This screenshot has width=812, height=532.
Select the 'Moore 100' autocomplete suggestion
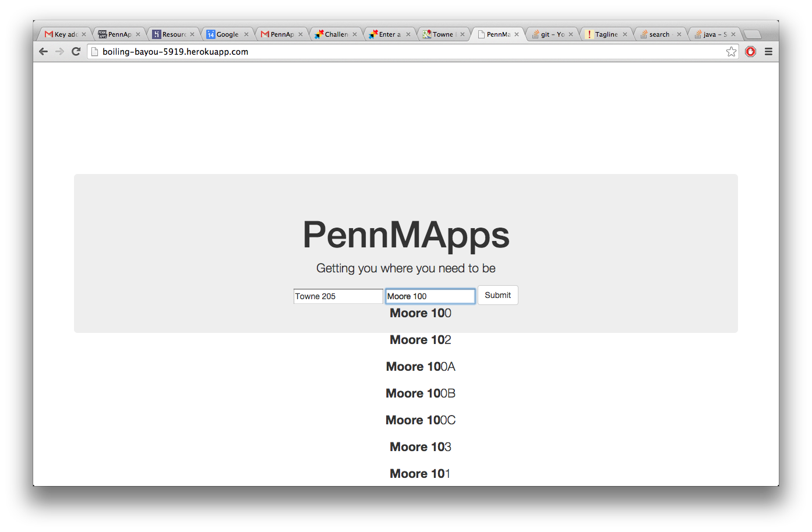(x=421, y=313)
